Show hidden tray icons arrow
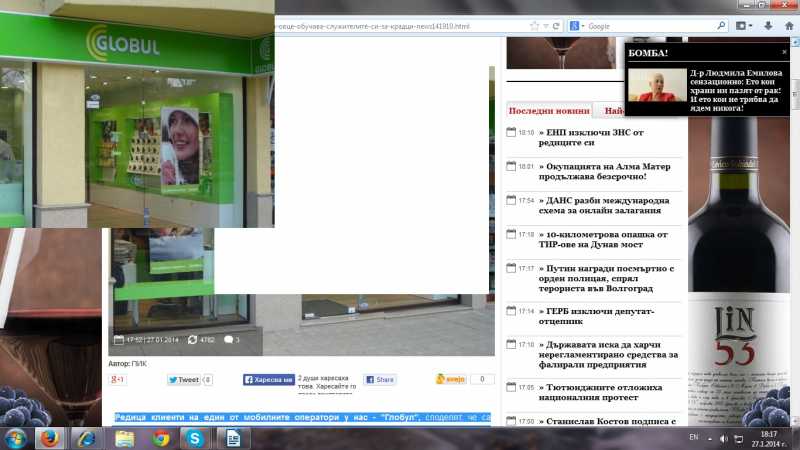This screenshot has height=450, width=800. [710, 438]
